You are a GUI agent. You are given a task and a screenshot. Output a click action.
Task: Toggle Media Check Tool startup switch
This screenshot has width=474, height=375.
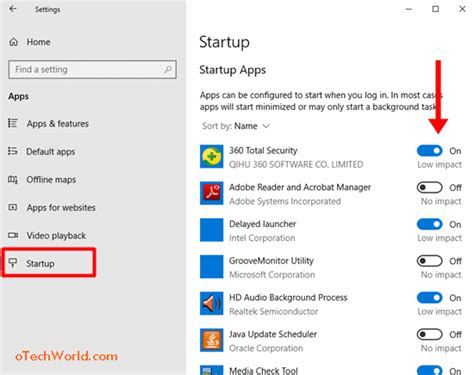coord(429,370)
